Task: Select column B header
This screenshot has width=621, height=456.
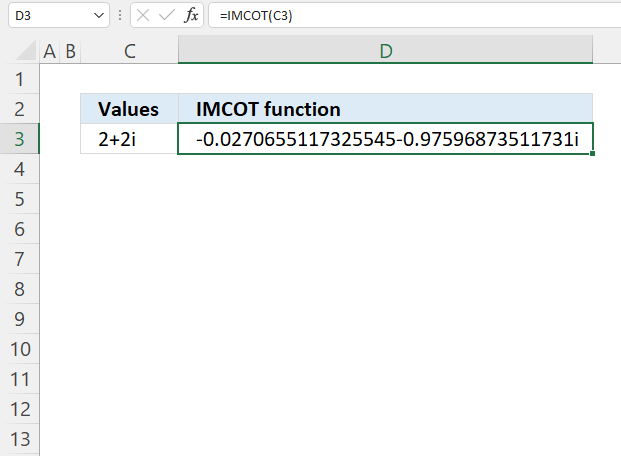Action: pyautogui.click(x=70, y=51)
